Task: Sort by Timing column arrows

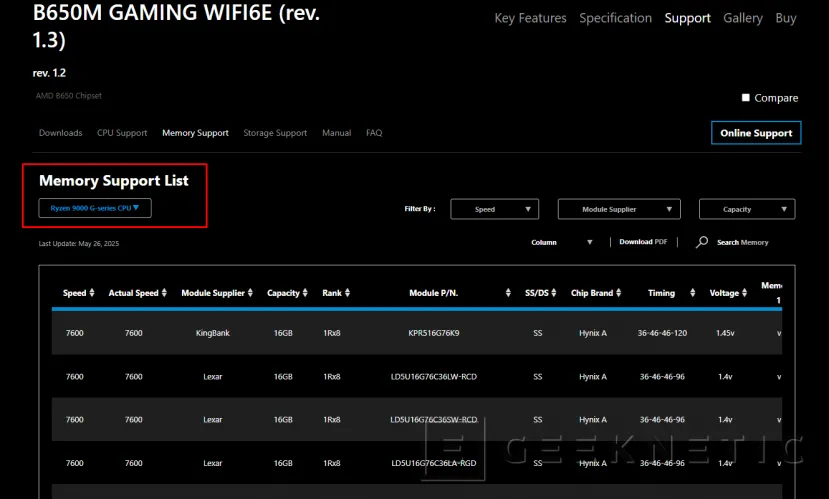Action: click(x=693, y=293)
